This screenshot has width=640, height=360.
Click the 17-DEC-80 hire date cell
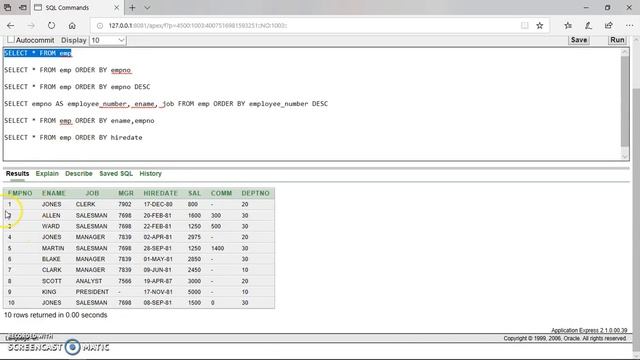[158, 204]
